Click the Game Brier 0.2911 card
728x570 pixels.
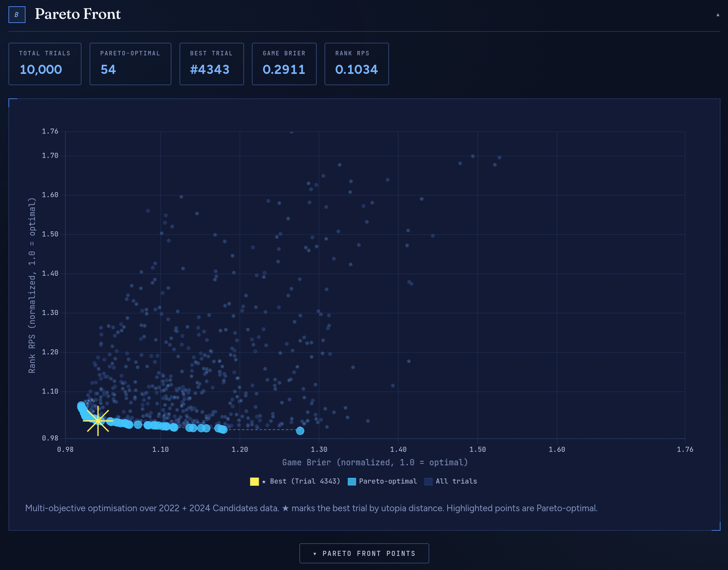click(x=284, y=64)
